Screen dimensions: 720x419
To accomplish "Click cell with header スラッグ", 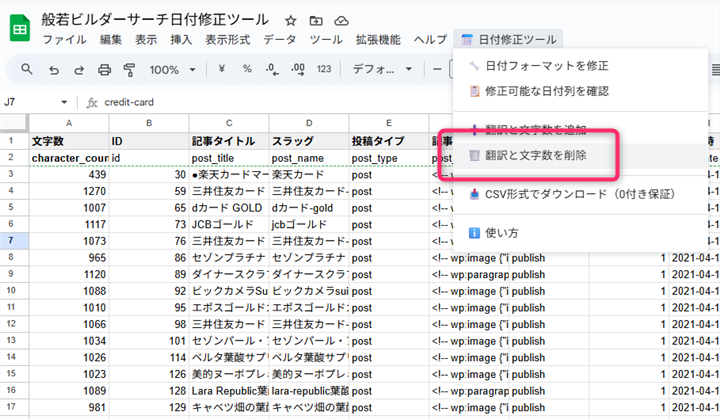I will point(309,141).
